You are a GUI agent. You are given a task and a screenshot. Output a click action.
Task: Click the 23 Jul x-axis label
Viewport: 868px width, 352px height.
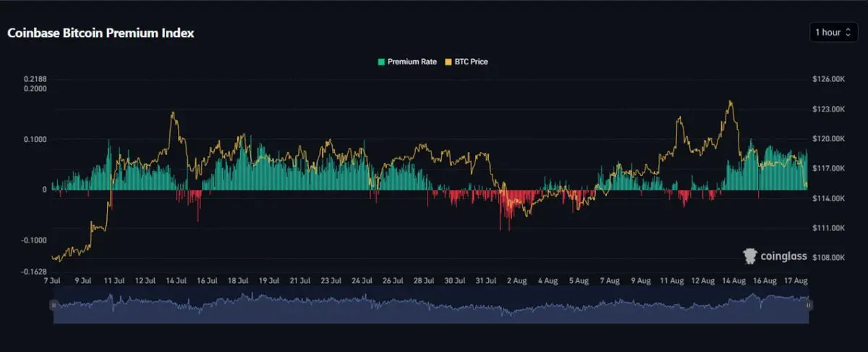pyautogui.click(x=331, y=280)
